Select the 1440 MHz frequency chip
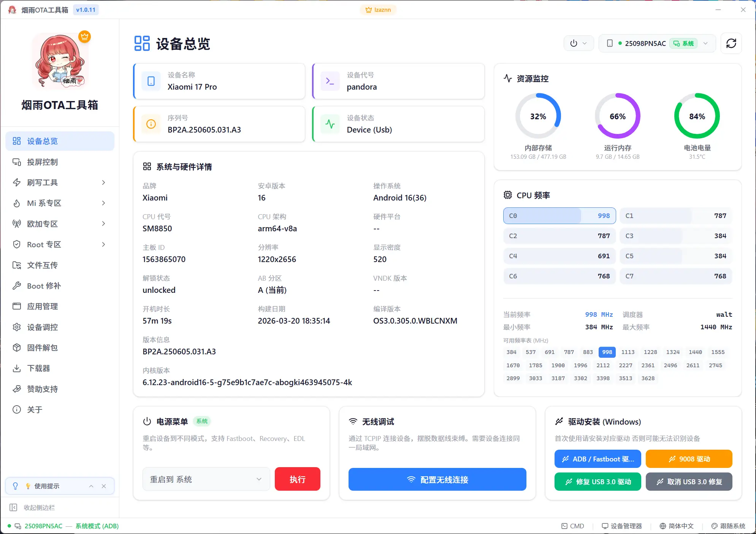Viewport: 756px width, 534px height. [x=695, y=352]
